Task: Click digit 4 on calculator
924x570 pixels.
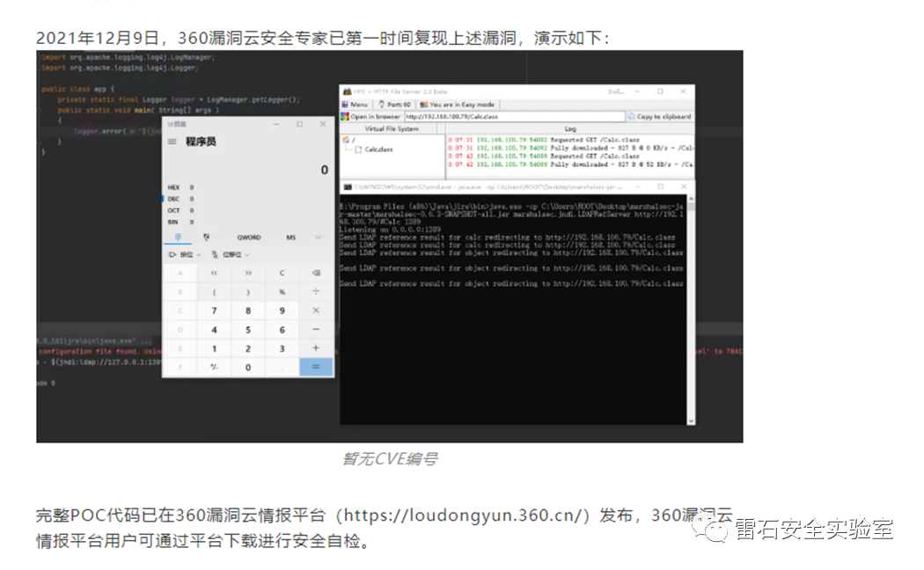Action: click(x=214, y=329)
